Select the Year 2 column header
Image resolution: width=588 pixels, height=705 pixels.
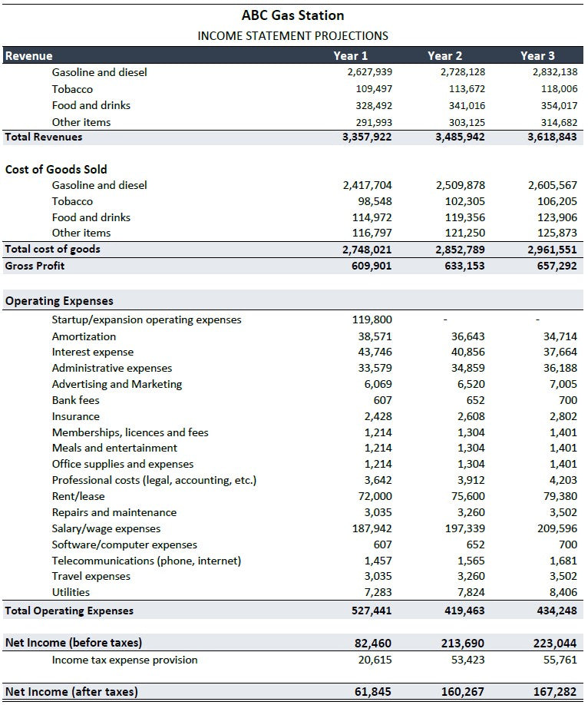pyautogui.click(x=444, y=55)
